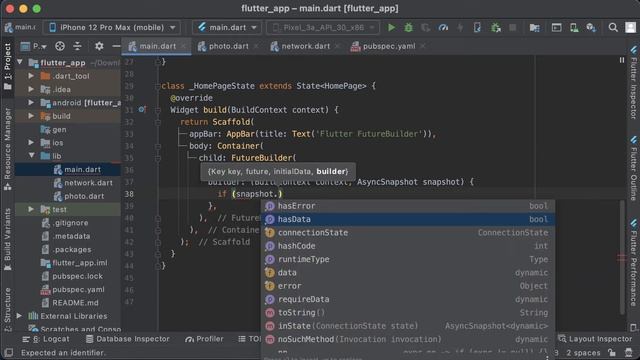Open the project view selector dropdown
Viewport: 640px width, 360px height.
(33, 46)
